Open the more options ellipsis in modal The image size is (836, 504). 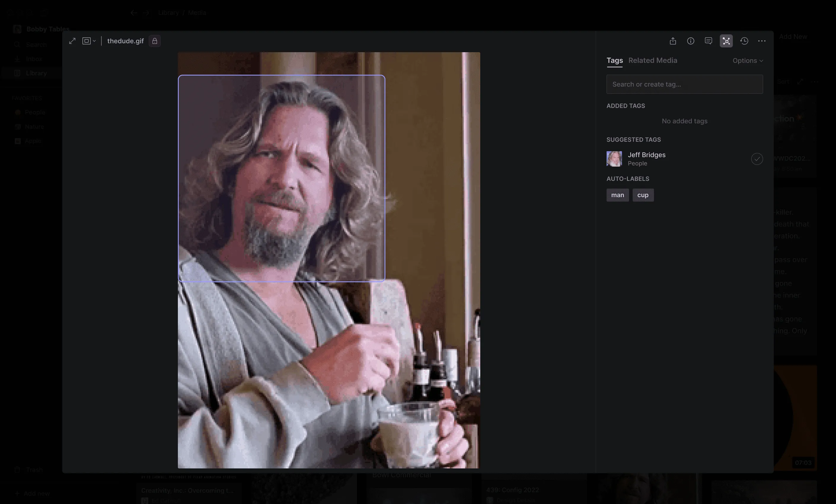click(x=762, y=41)
